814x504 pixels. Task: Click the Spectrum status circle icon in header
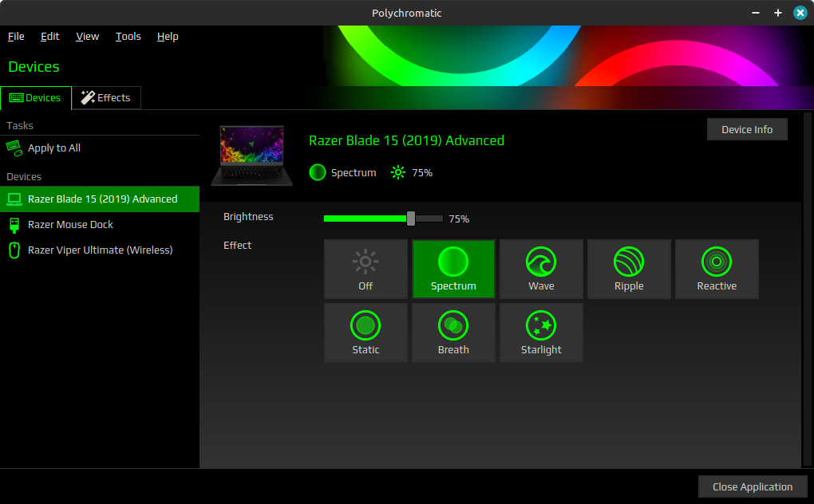coord(317,172)
